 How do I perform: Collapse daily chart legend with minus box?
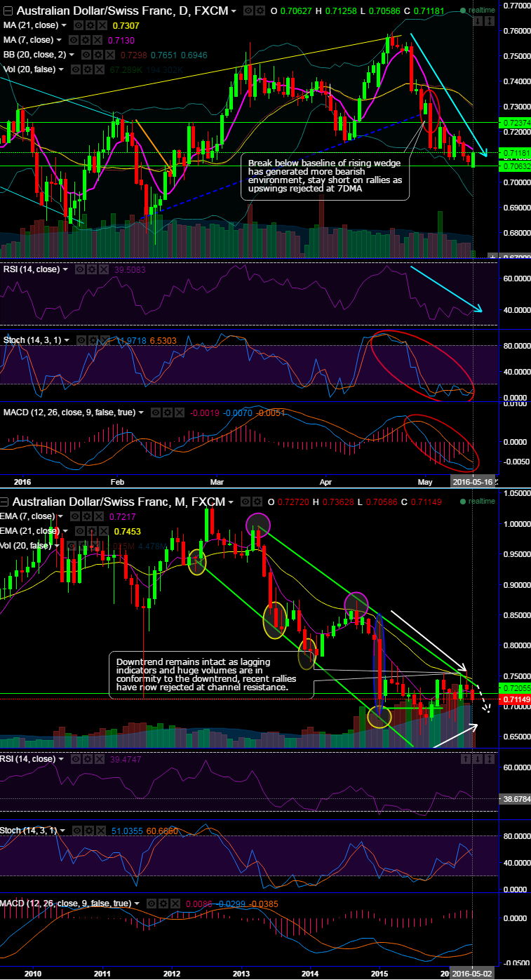point(8,11)
